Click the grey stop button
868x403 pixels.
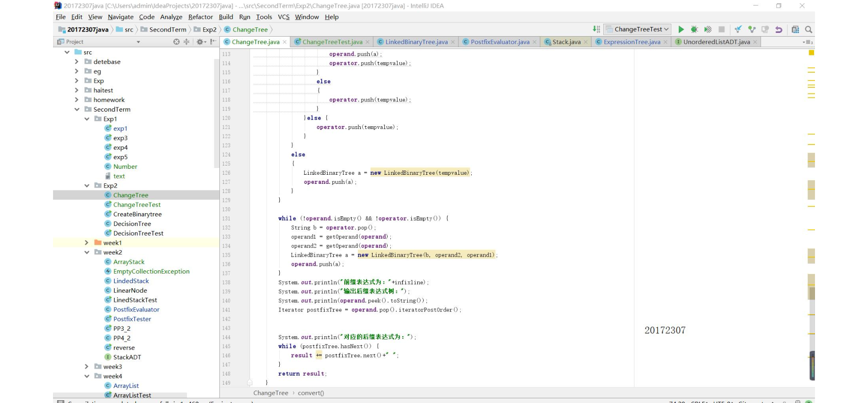pyautogui.click(x=721, y=29)
